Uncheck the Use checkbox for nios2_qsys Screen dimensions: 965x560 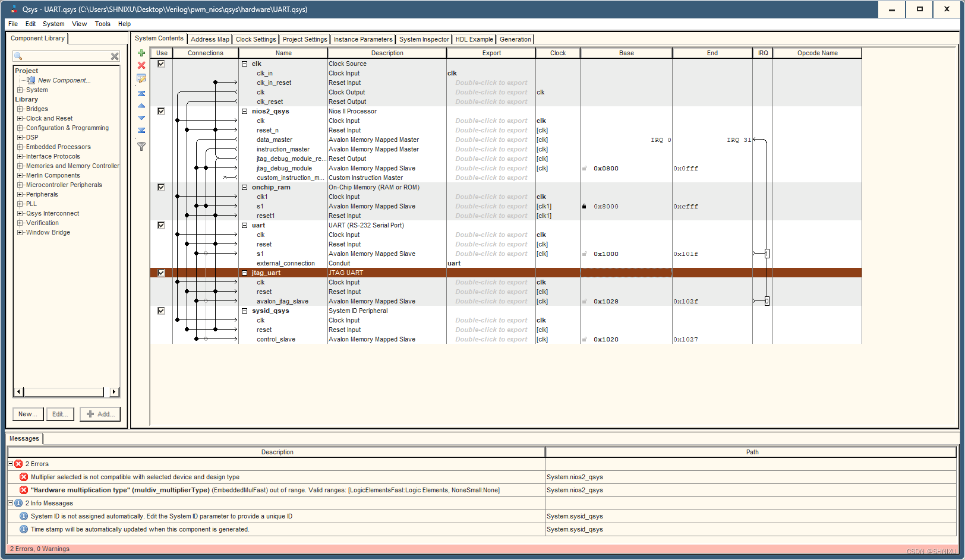(x=161, y=111)
